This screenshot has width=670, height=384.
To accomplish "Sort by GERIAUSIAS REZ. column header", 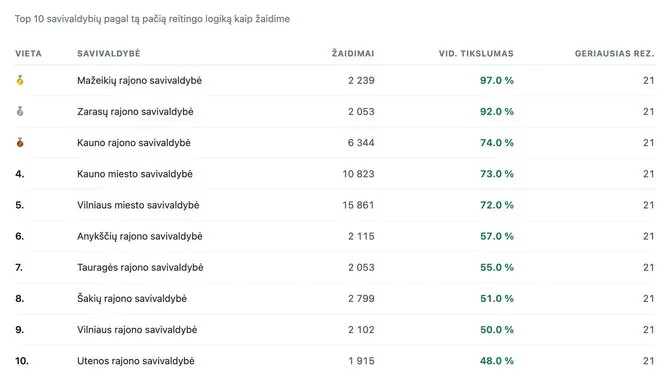I will pyautogui.click(x=614, y=53).
